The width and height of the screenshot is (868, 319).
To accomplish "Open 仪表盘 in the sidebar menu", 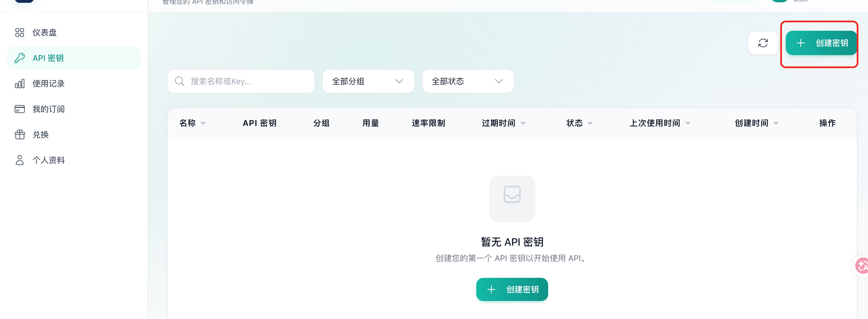I will (45, 32).
